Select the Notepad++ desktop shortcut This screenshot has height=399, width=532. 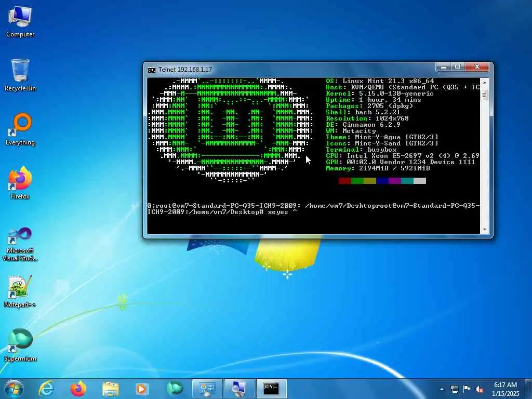click(x=20, y=292)
